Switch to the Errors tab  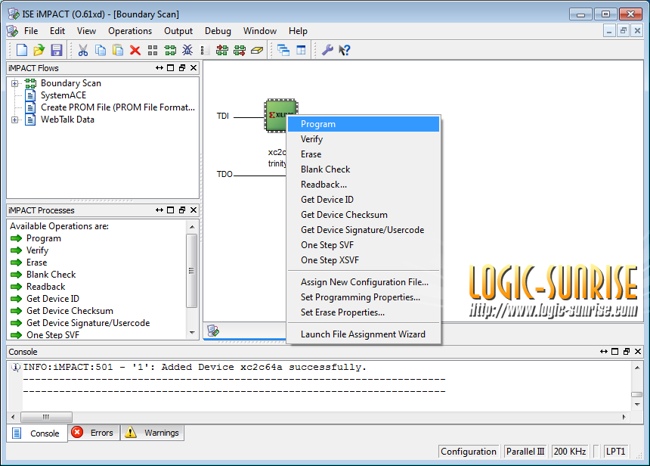pos(94,433)
